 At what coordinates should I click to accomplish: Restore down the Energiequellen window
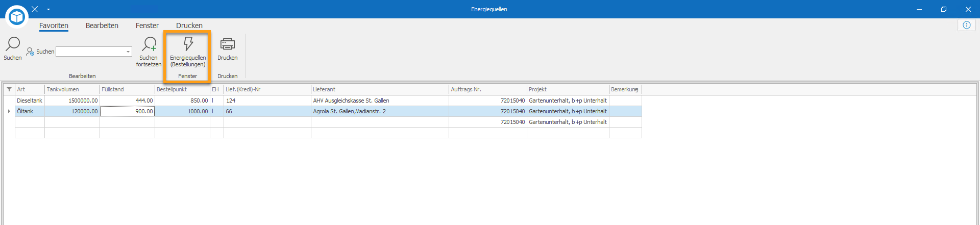pyautogui.click(x=944, y=9)
